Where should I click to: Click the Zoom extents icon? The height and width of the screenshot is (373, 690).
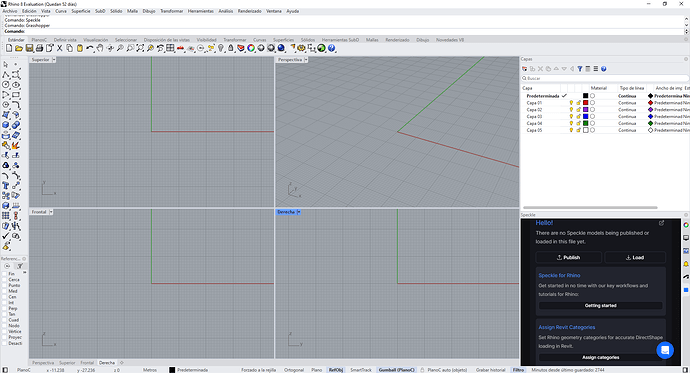click(x=140, y=48)
